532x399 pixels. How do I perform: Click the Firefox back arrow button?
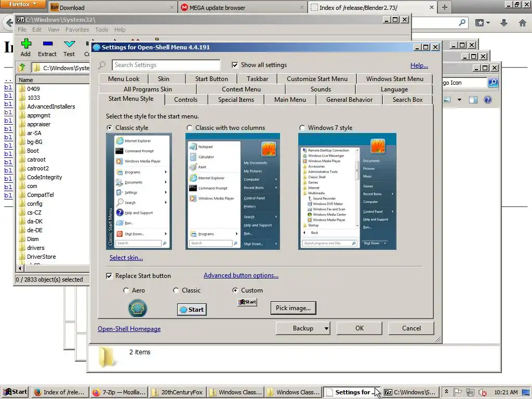[9, 23]
